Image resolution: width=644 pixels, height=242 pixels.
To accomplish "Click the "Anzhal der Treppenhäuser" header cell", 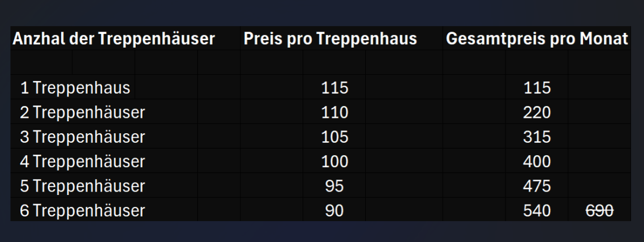I will tap(114, 39).
